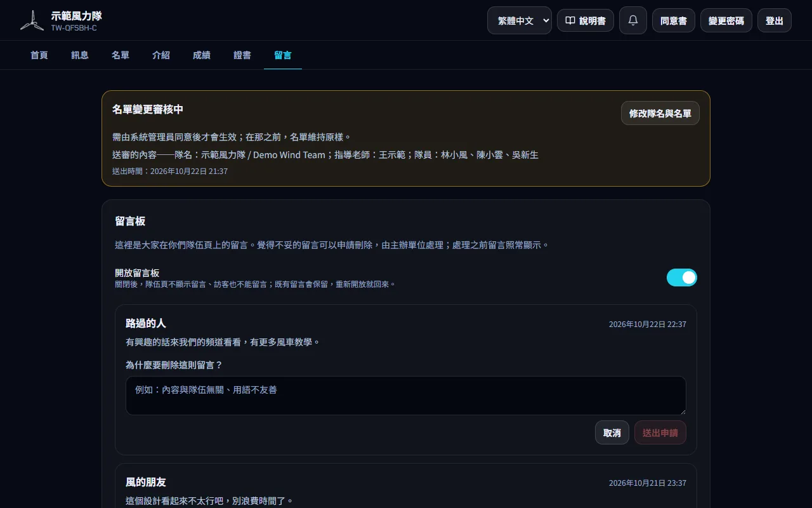Focus the delete reason text box
This screenshot has width=812, height=508.
406,396
